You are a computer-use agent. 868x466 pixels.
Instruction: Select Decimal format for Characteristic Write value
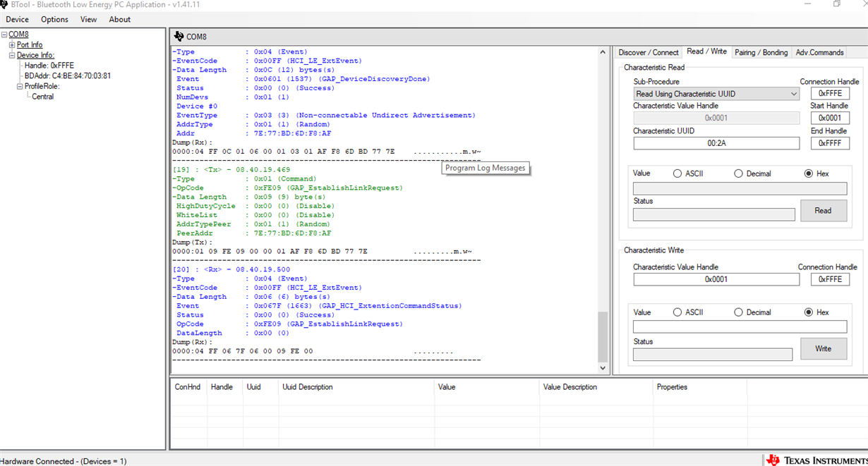[x=738, y=312]
